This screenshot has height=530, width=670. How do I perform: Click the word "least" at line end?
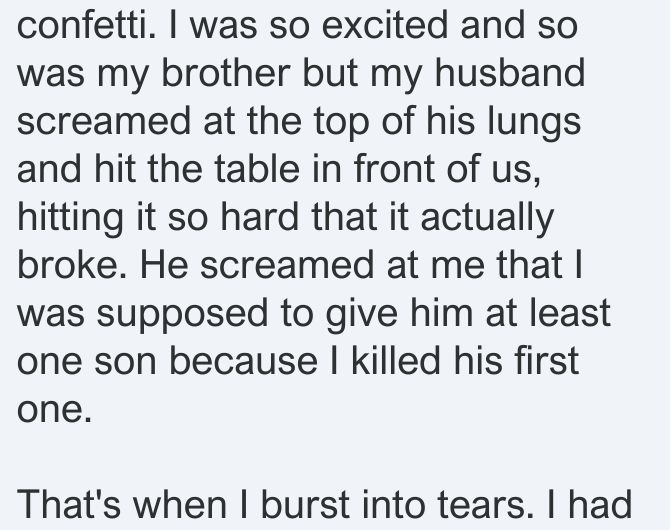[x=570, y=313]
